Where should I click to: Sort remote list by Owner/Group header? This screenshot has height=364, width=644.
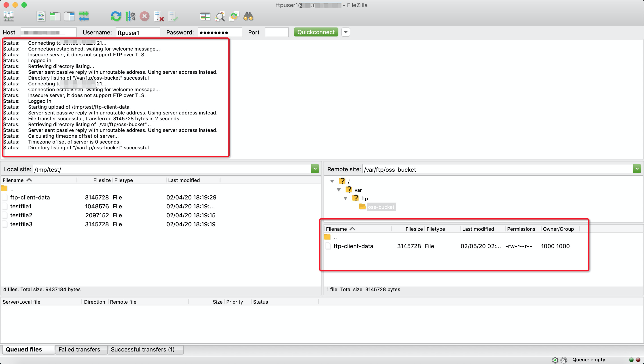coord(560,229)
